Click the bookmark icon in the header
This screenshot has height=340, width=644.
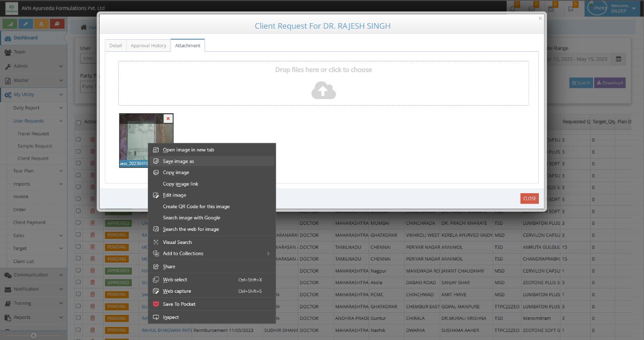click(x=571, y=9)
